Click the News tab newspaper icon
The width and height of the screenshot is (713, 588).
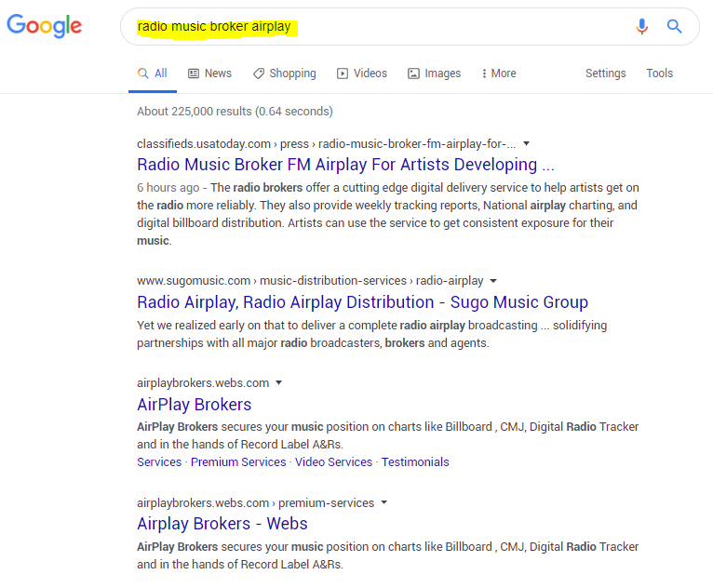194,73
